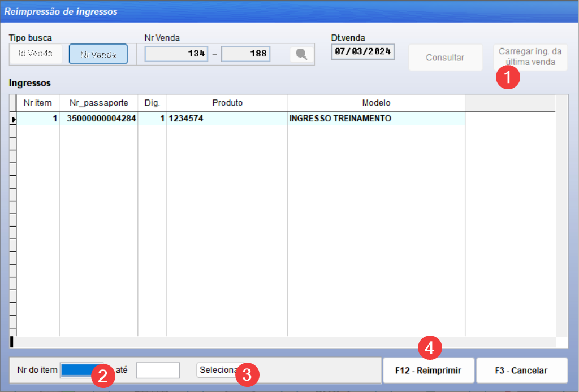Select the Id Venda search type

pyautogui.click(x=36, y=54)
